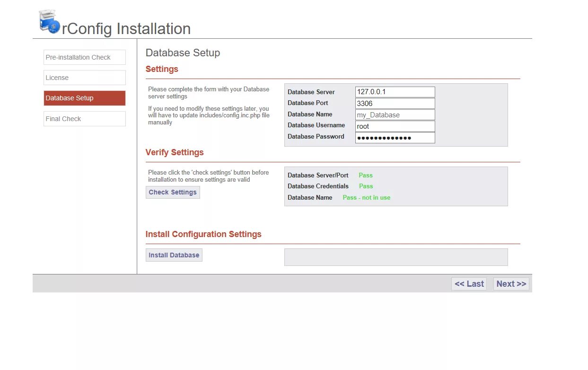Click the Database Credentials Pass status
This screenshot has height=370, width=588.
point(366,186)
